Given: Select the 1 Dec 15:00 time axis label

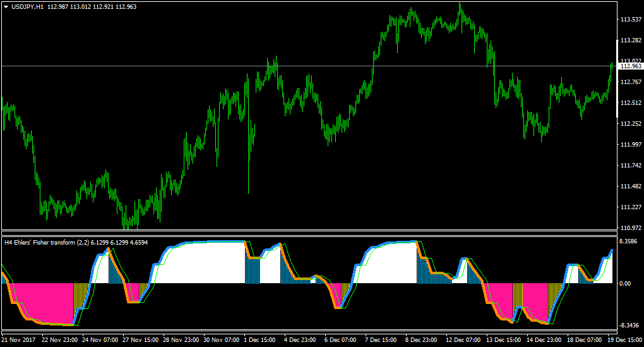Looking at the screenshot, I should click(259, 340).
